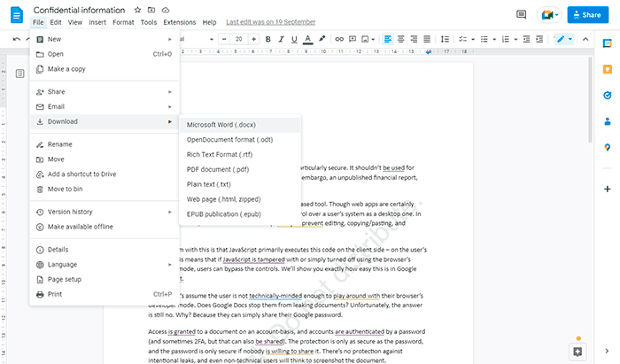Open the Format menu

tap(123, 22)
